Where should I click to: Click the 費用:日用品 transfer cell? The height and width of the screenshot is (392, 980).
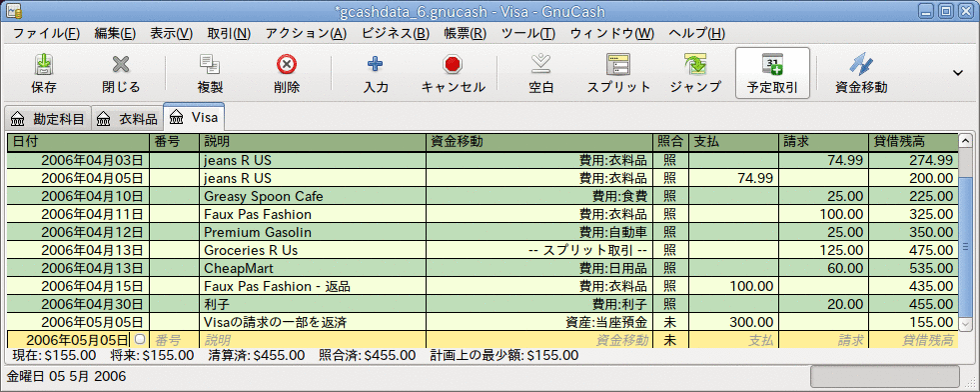tap(538, 268)
